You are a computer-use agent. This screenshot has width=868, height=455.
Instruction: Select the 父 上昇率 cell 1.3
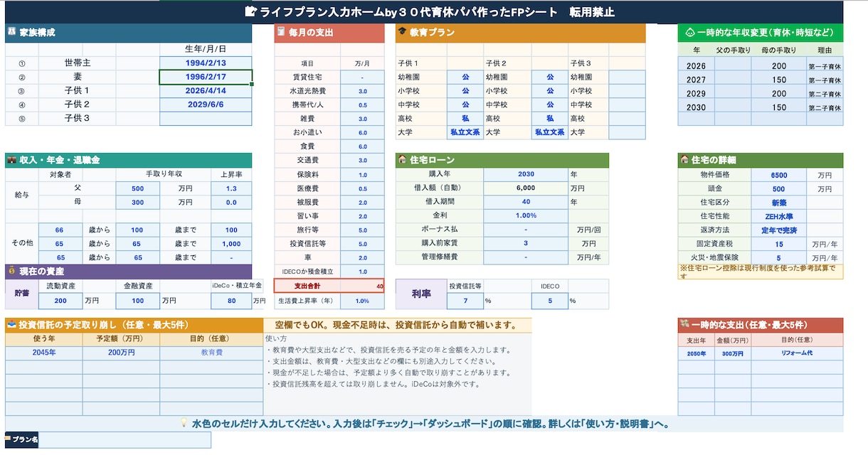[x=231, y=188]
